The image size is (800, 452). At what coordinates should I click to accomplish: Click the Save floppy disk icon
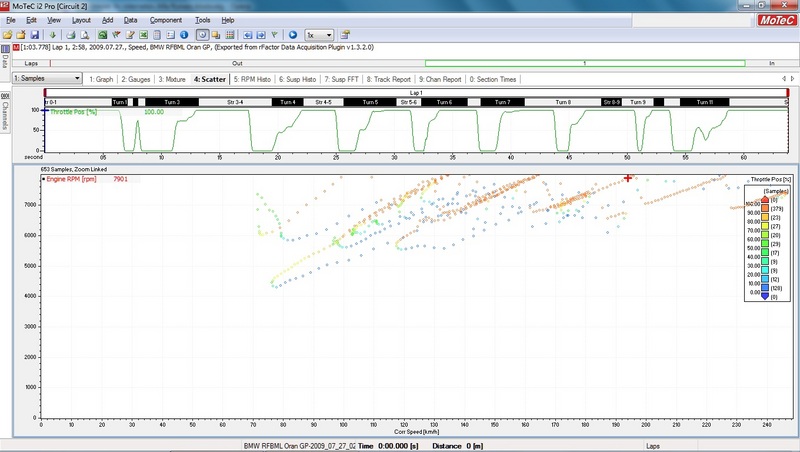click(x=35, y=35)
